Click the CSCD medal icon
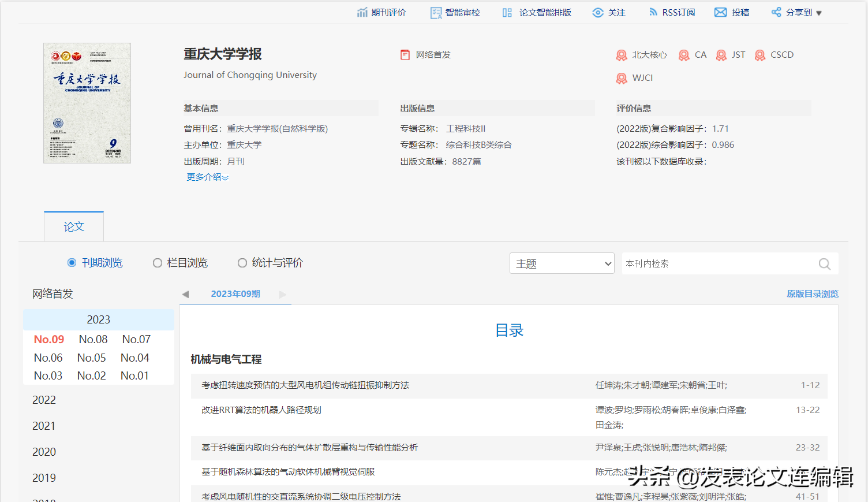Image resolution: width=868 pixels, height=502 pixels. (x=760, y=55)
